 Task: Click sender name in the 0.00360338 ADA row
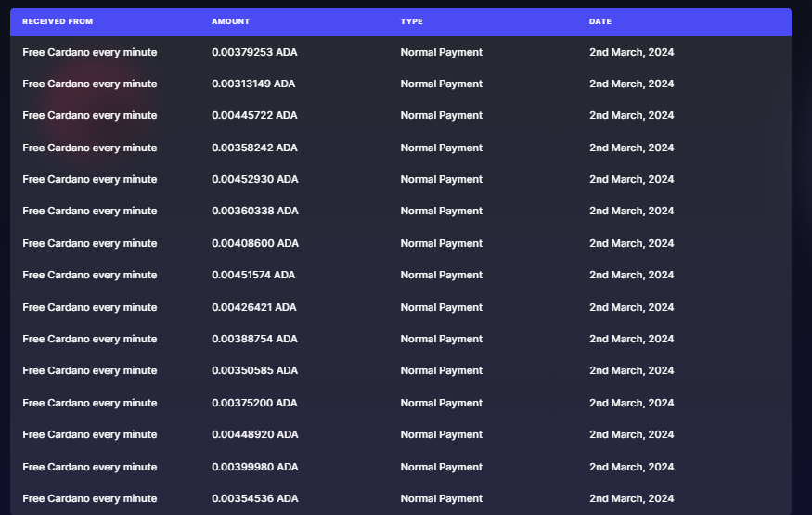pyautogui.click(x=90, y=212)
